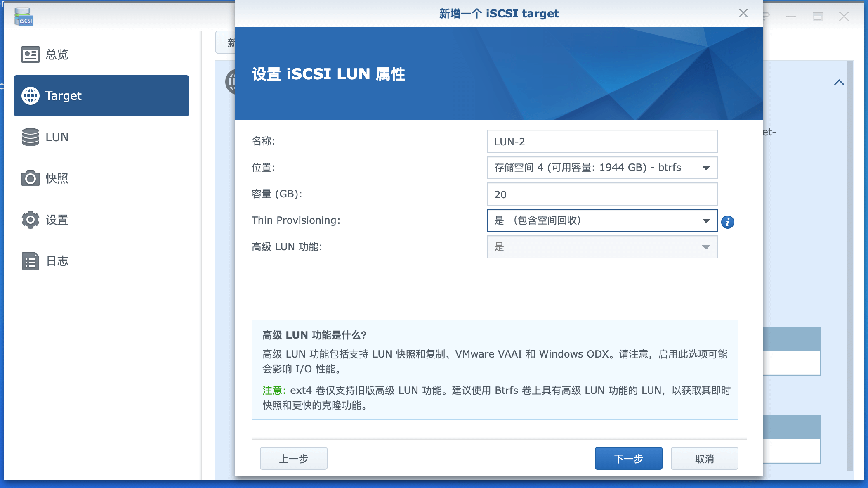Click the 名称 field containing LUN-2
Viewport: 868px width, 488px height.
click(x=601, y=142)
